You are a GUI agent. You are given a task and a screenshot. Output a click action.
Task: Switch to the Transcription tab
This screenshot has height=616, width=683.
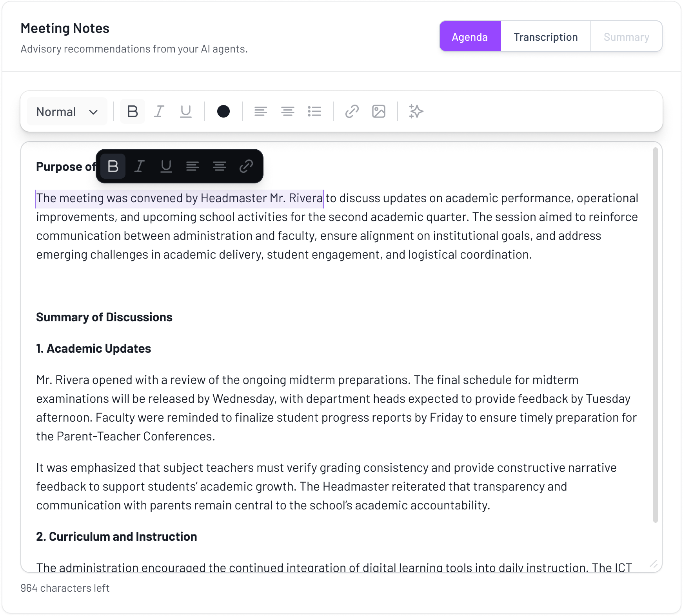(x=545, y=37)
